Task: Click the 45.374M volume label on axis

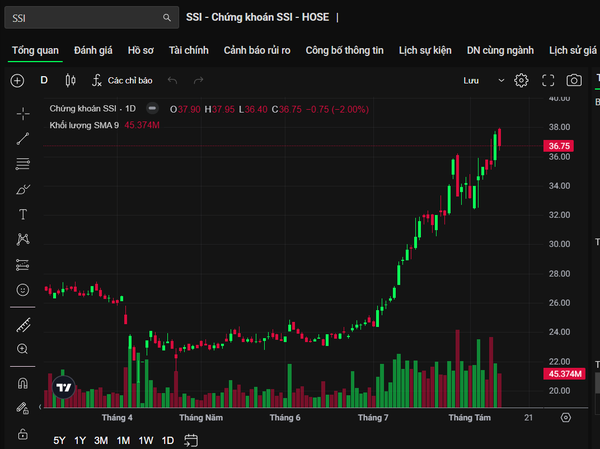Action: pyautogui.click(x=564, y=374)
